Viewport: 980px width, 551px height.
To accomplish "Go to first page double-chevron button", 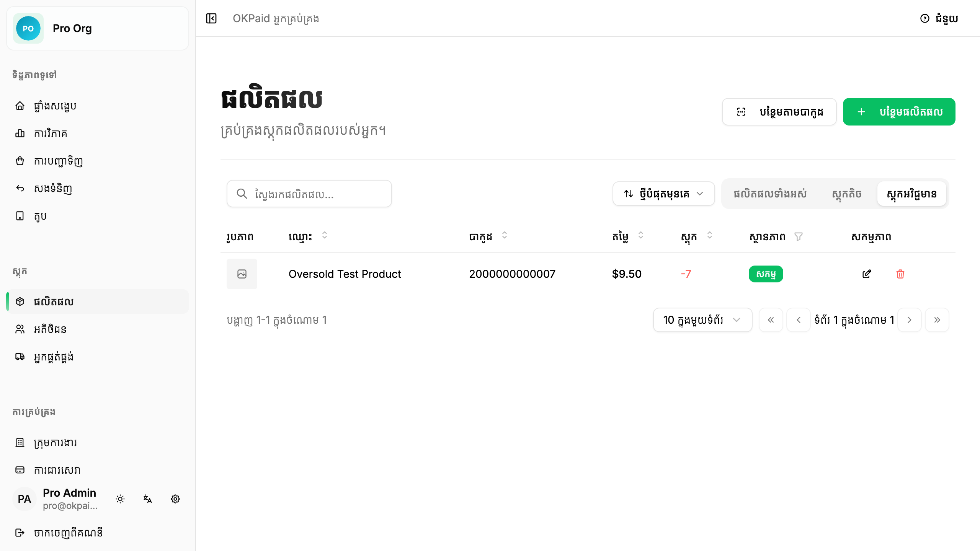I will point(771,320).
